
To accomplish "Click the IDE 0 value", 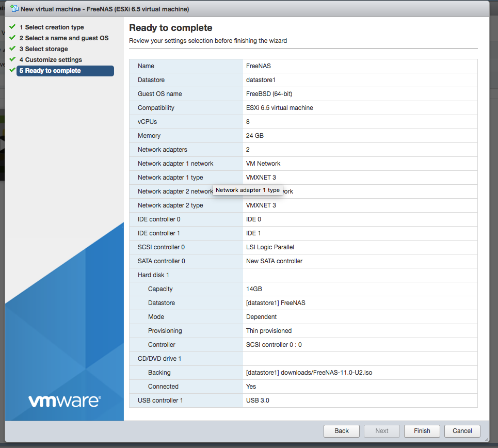I will click(253, 219).
